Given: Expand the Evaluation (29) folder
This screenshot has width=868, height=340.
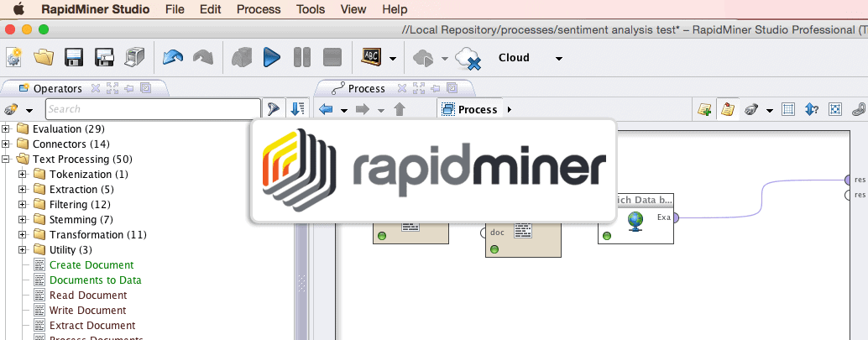Looking at the screenshot, I should [x=6, y=129].
